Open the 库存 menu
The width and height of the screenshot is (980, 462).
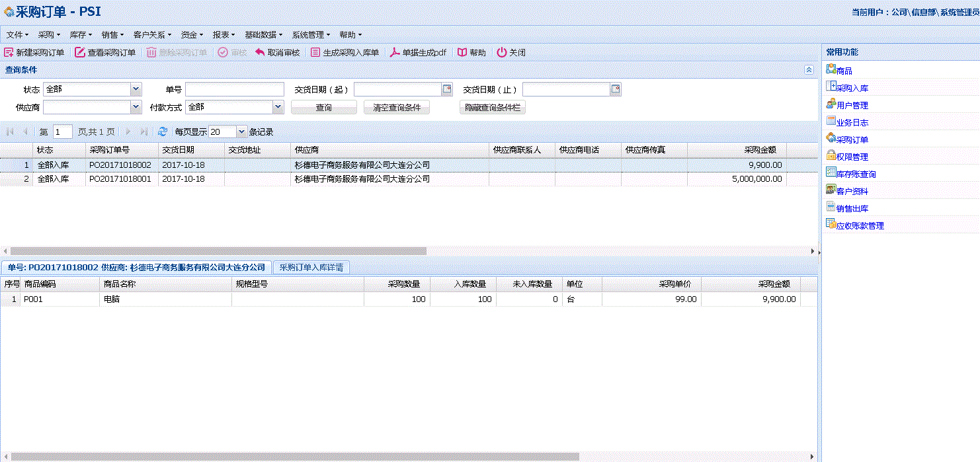[x=81, y=35]
